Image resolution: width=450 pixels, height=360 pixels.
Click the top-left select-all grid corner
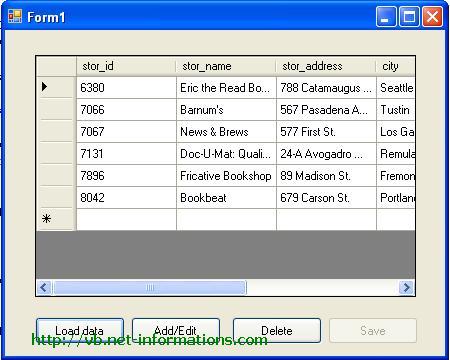(56, 66)
